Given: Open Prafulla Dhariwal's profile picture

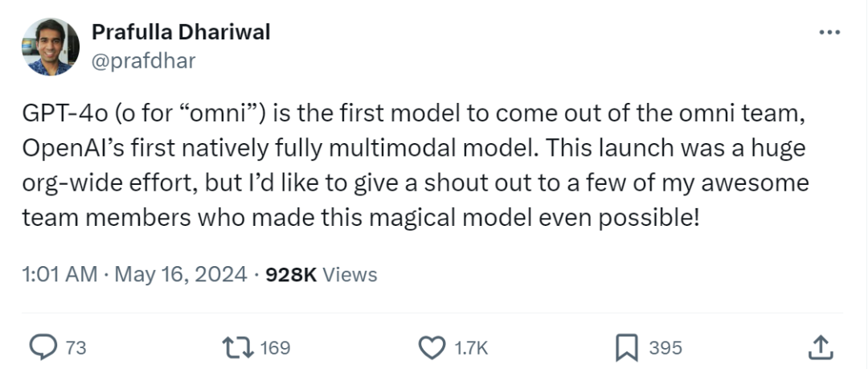Looking at the screenshot, I should coord(51,47).
